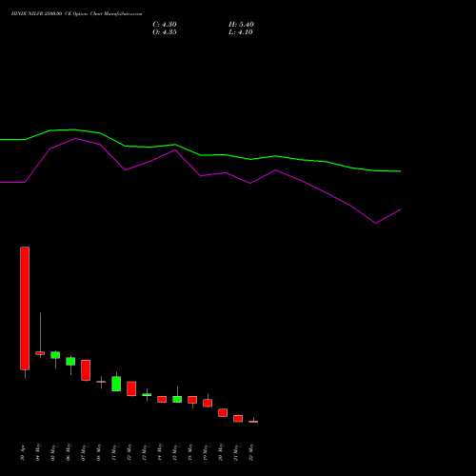Click the 07 May date label
The height and width of the screenshot is (476, 476).
tap(84, 452)
